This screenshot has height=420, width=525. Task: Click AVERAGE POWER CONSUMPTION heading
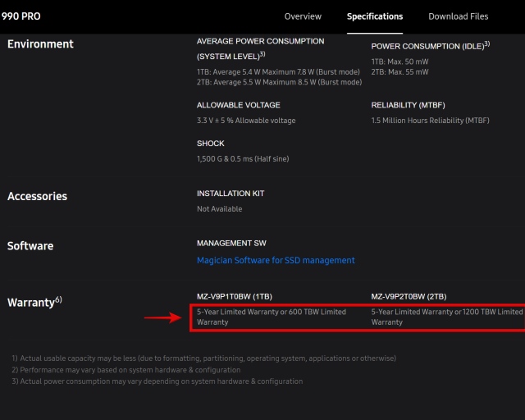point(260,48)
